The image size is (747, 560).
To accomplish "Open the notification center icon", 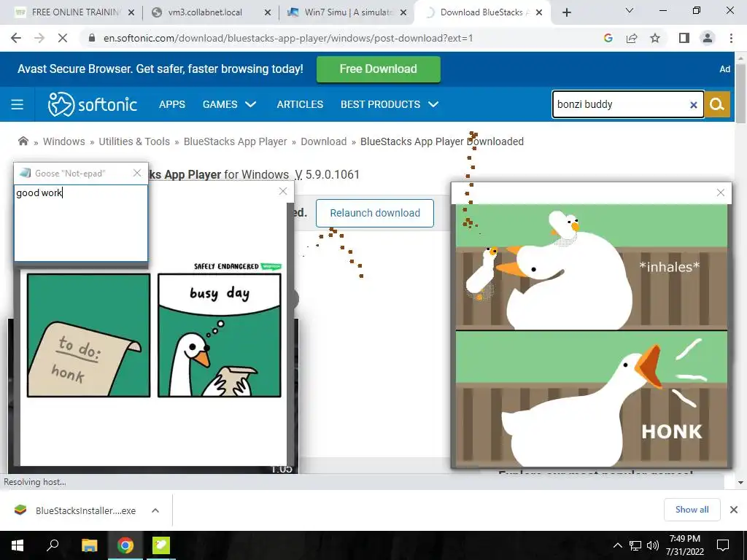I will tap(723, 545).
